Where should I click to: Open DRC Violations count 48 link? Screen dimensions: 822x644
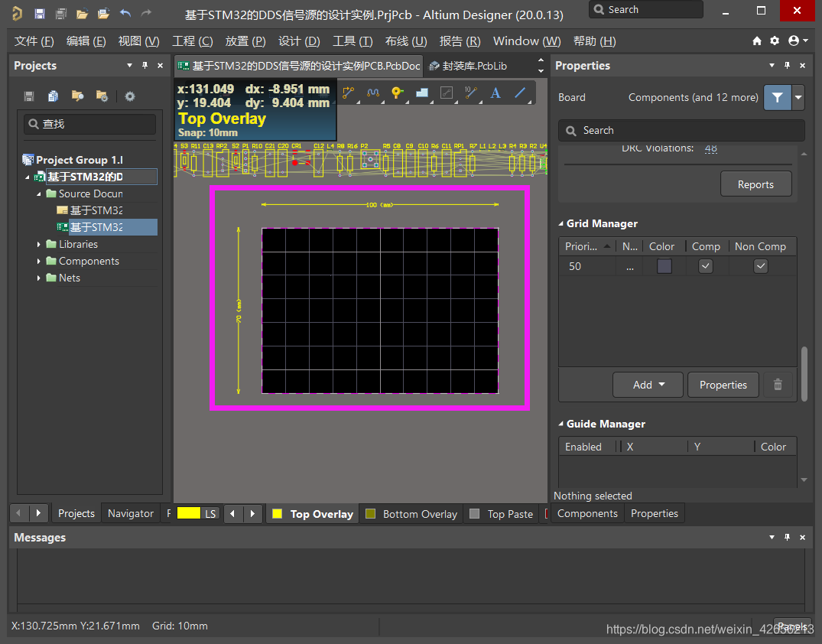click(710, 148)
